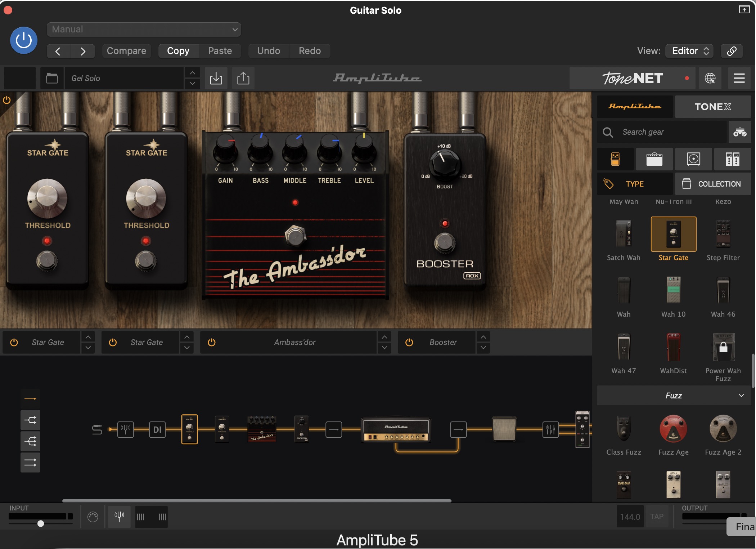Screen dimensions: 756x549
Task: Select the Step Filter pedal thumbnail
Action: [723, 234]
